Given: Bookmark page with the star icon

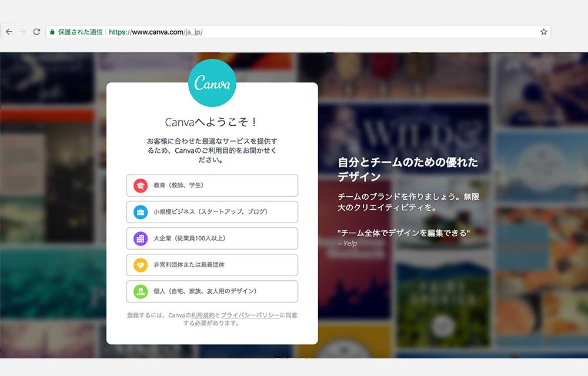Looking at the screenshot, I should 543,32.
